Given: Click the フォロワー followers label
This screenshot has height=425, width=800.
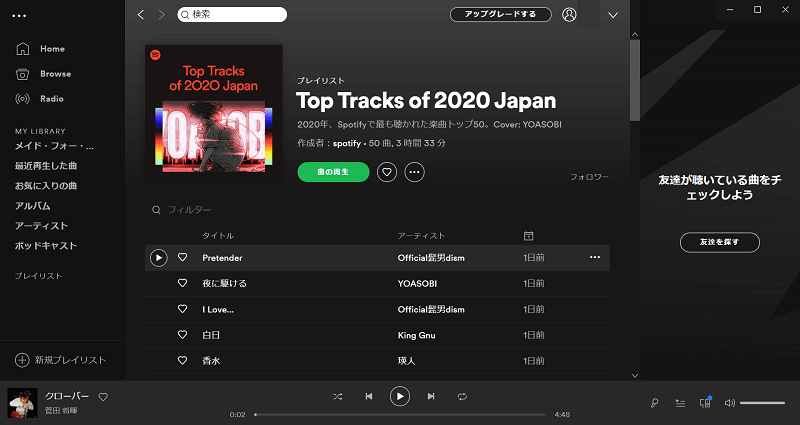Looking at the screenshot, I should tap(589, 177).
